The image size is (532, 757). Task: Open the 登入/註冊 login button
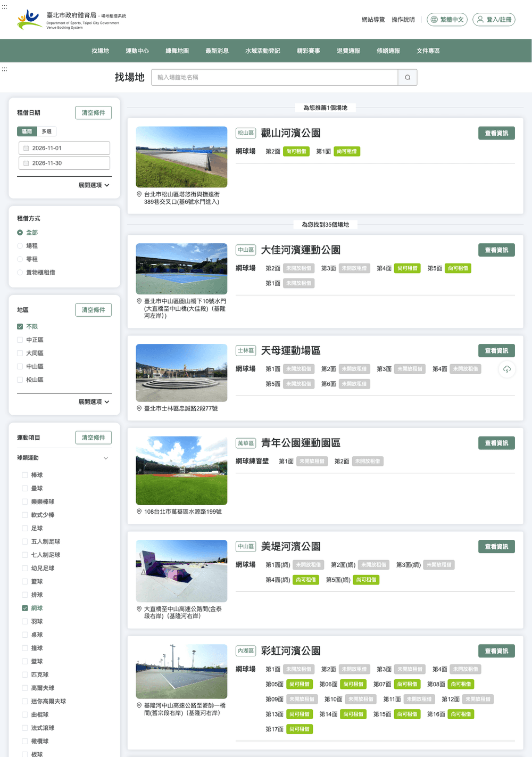494,20
